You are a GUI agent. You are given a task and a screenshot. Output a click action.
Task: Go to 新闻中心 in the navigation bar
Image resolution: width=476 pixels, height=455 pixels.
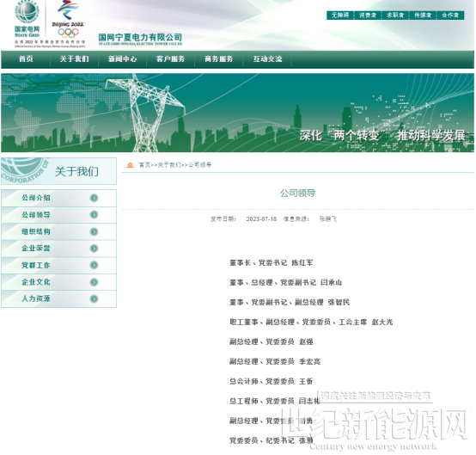(x=122, y=59)
